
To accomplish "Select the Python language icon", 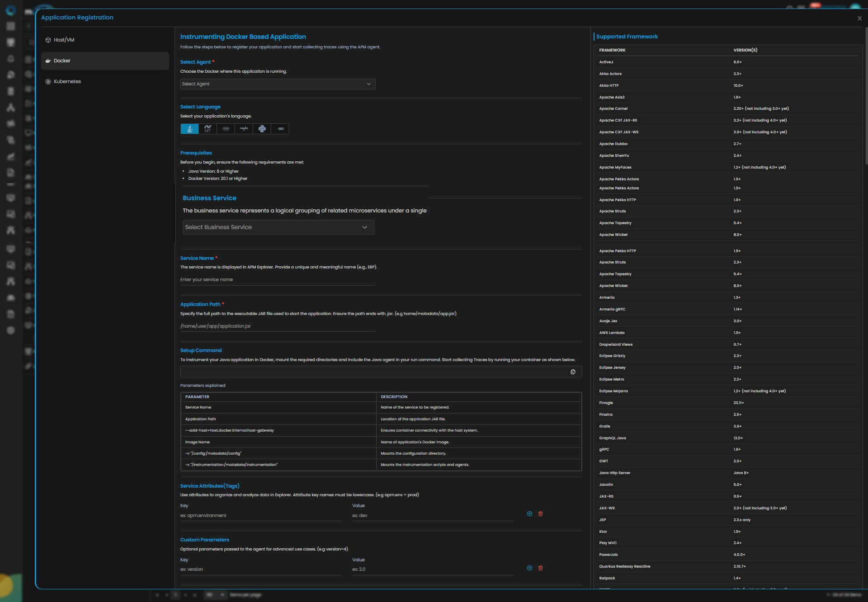I will click(262, 129).
